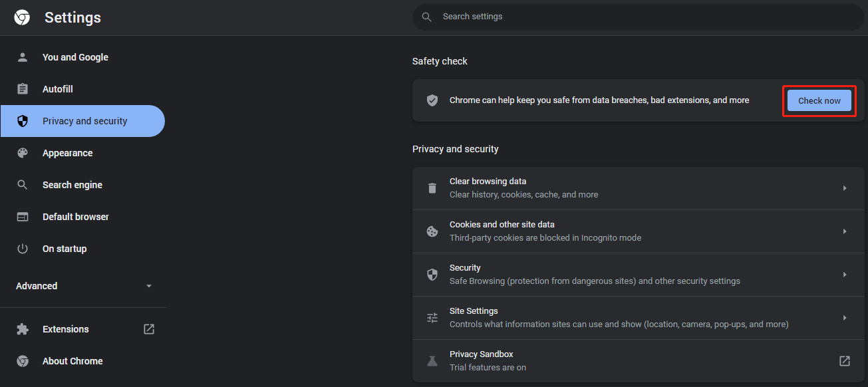Click the cookie icon for Cookies and site data
Image resolution: width=868 pixels, height=387 pixels.
pos(432,231)
